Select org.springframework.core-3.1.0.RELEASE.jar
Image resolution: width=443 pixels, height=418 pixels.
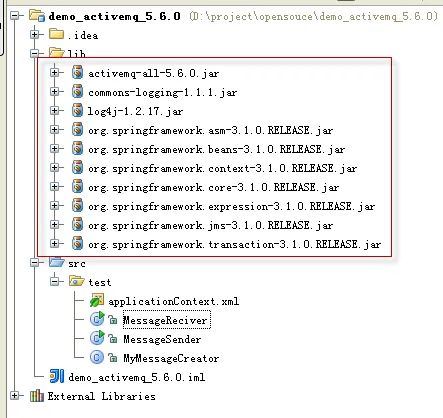213,187
